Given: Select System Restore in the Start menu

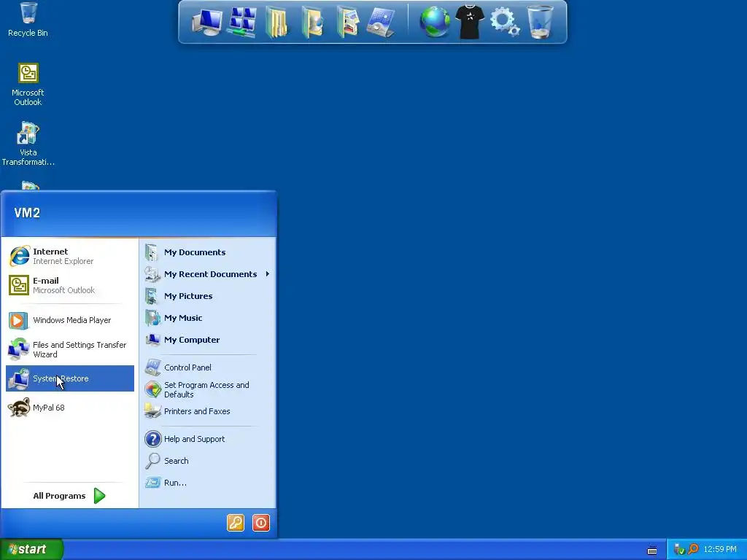Looking at the screenshot, I should pyautogui.click(x=70, y=378).
